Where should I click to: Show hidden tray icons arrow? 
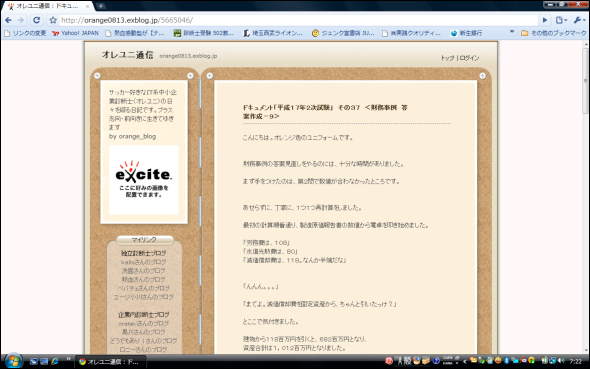465,361
